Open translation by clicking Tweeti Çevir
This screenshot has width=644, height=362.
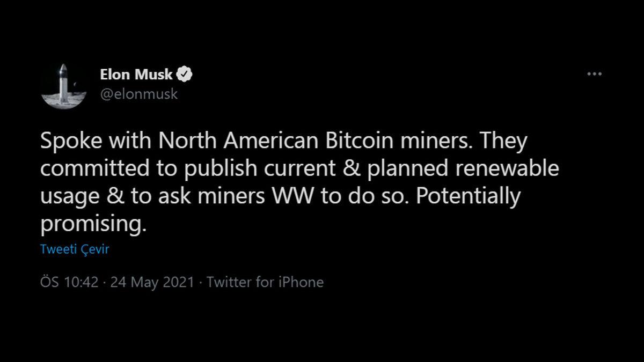point(75,249)
